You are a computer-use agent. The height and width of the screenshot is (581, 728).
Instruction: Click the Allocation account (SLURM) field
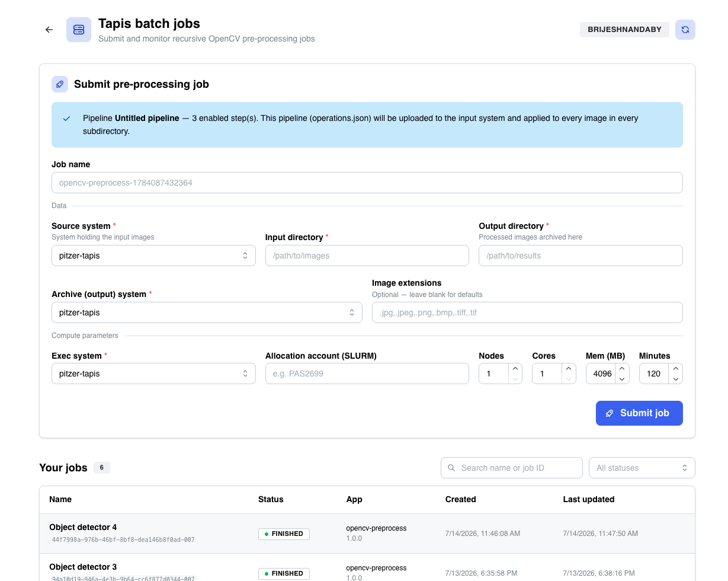367,373
